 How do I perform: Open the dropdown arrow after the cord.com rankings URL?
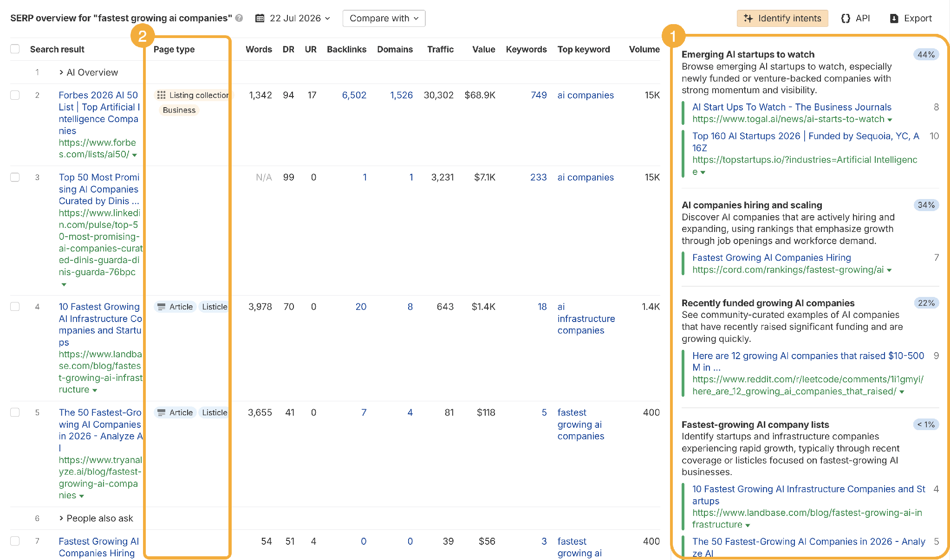click(889, 270)
